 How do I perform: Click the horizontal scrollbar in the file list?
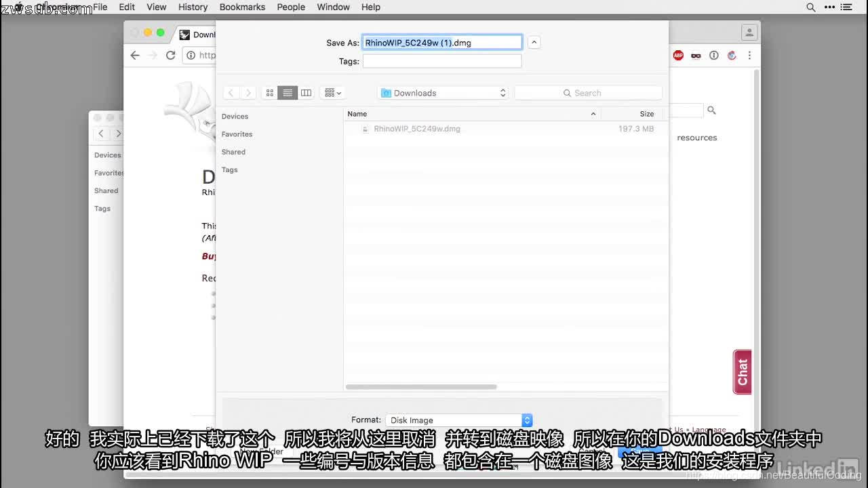(x=421, y=387)
